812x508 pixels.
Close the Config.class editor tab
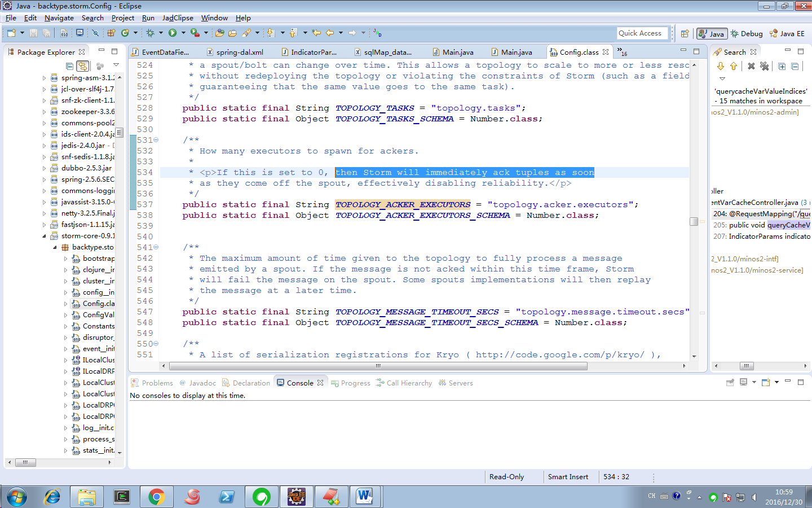click(606, 52)
